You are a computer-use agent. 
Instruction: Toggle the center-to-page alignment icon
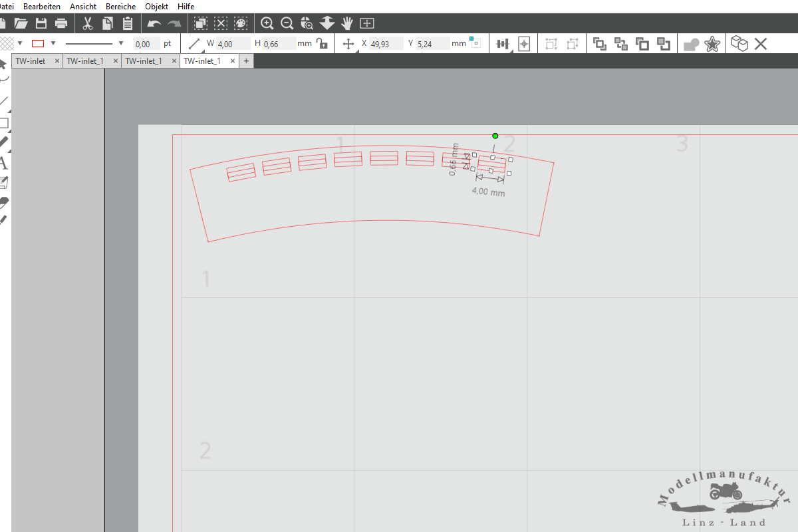pos(524,44)
